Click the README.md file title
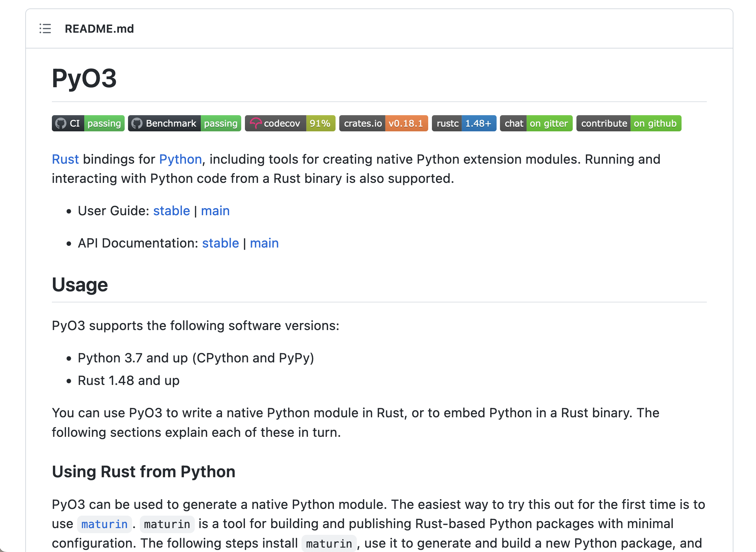Viewport: 756px width, 552px height. click(x=99, y=29)
